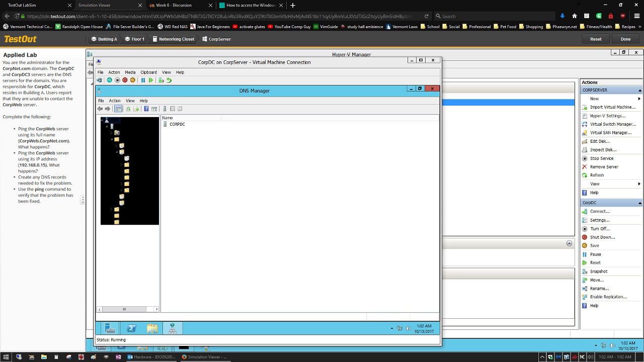Screen dimensions: 644x362
Task: Click the Building A navigation button
Action: [x=104, y=39]
